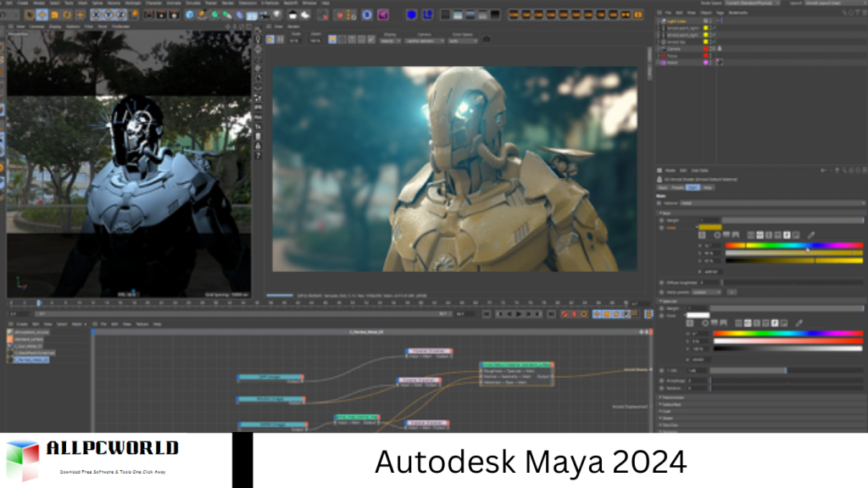Open the Cameras menu in viewport

pos(37,26)
